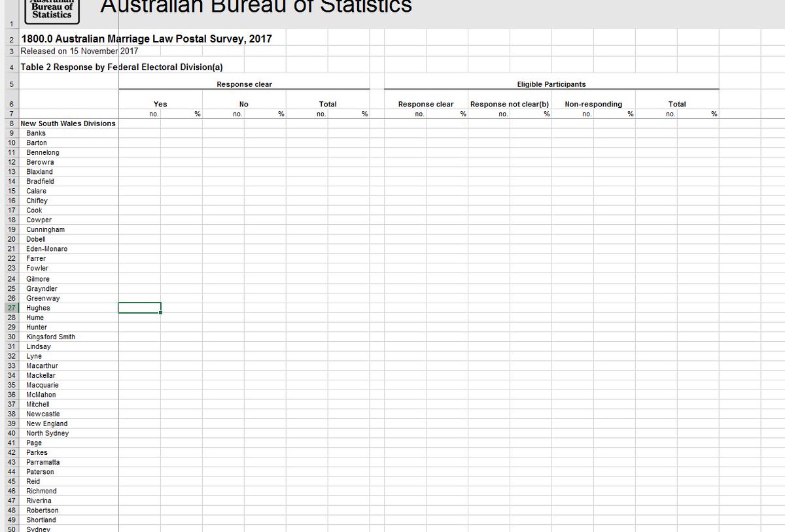Click the row 27 header number
Screen dimensions: 785x532
coord(12,308)
